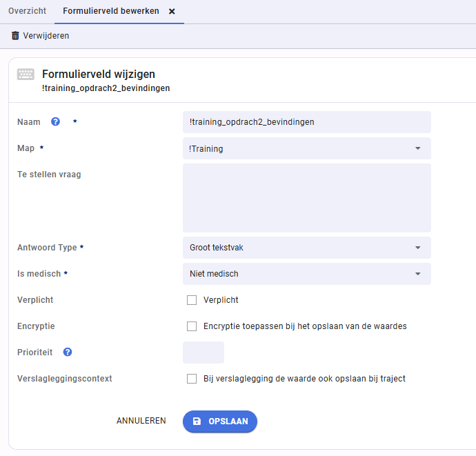Viewport: 476px width, 456px height.
Task: Check the Verslagleggingscontext traject checkbox
Action: click(192, 379)
